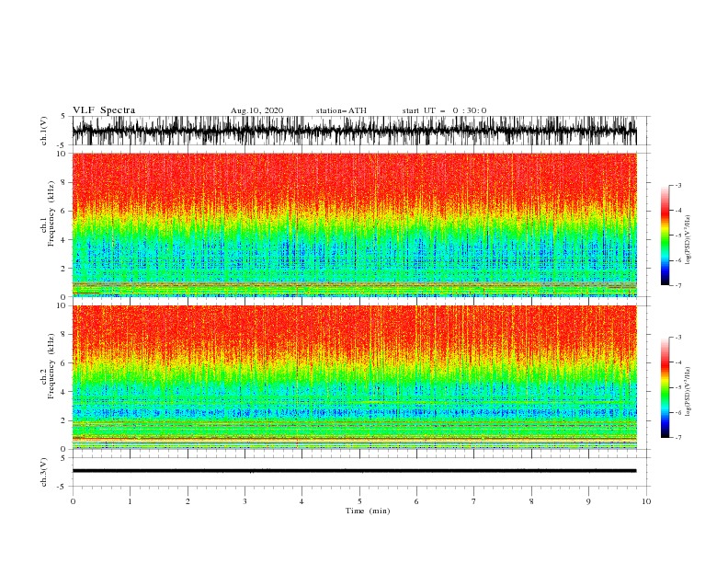Click the "VLF Spectra" title text
728x563 pixels.
[104, 110]
